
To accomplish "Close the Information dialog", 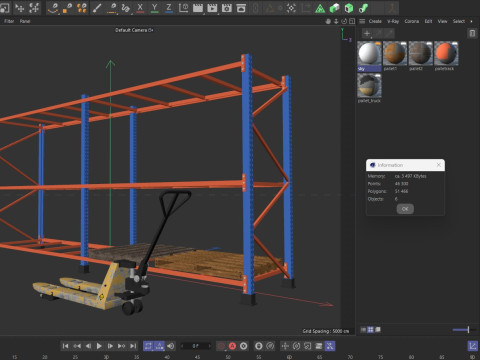I will (x=439, y=165).
